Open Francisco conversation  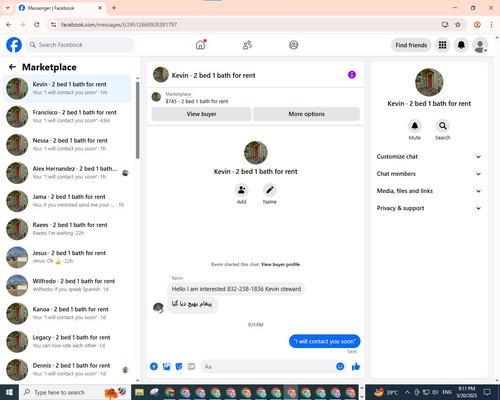pos(68,116)
